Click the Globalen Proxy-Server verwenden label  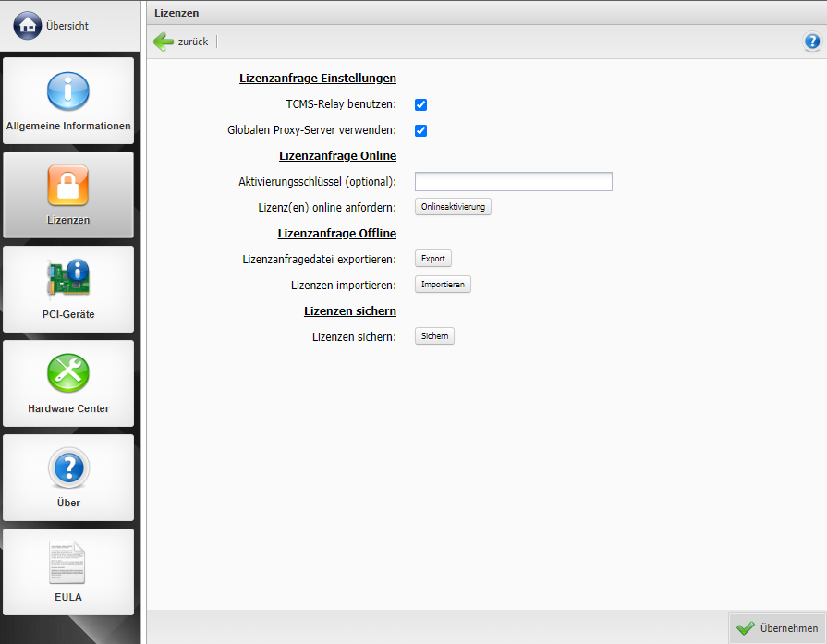pyautogui.click(x=311, y=131)
